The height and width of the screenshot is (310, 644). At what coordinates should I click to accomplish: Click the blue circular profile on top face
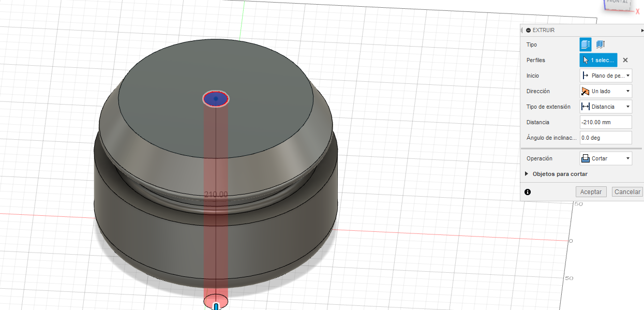pos(215,98)
